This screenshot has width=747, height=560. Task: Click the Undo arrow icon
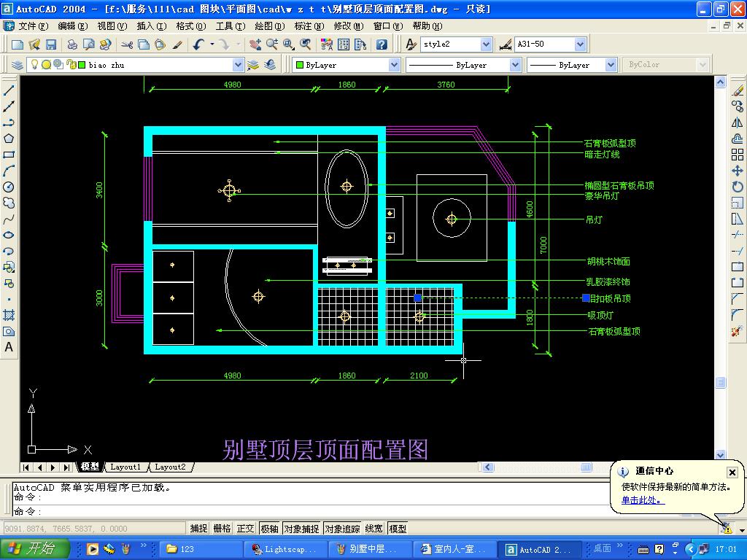[198, 44]
